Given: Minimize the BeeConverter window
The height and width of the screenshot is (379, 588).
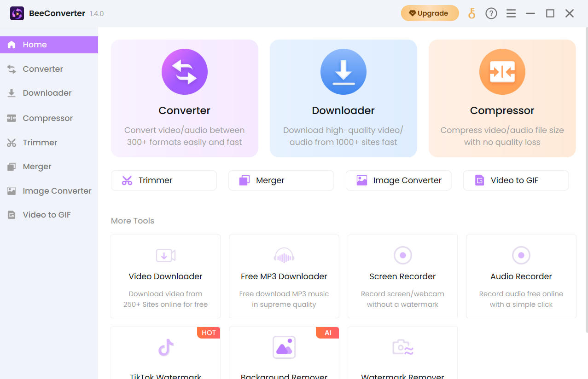Looking at the screenshot, I should [530, 13].
